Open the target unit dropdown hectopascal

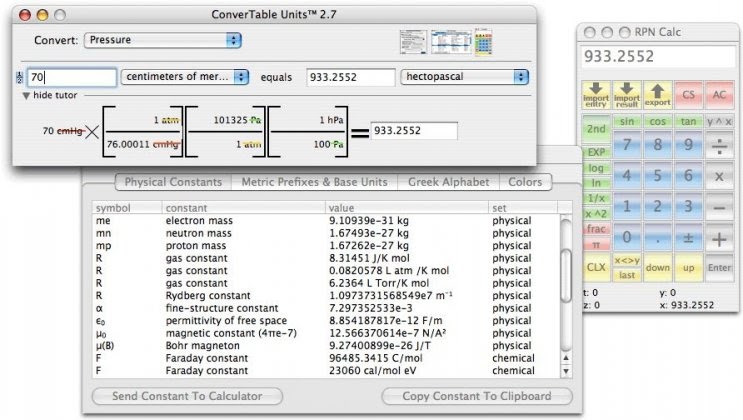464,77
